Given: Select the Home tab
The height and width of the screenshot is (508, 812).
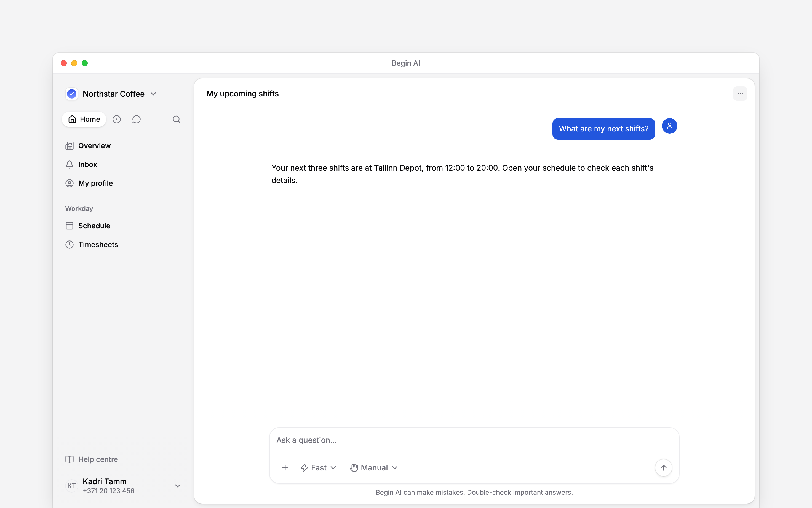Looking at the screenshot, I should [x=84, y=119].
